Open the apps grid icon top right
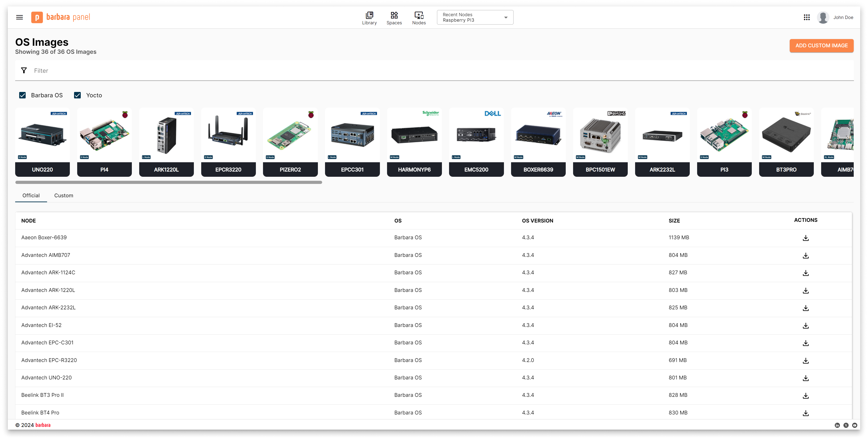Screen dimensions: 868x439 (x=807, y=17)
